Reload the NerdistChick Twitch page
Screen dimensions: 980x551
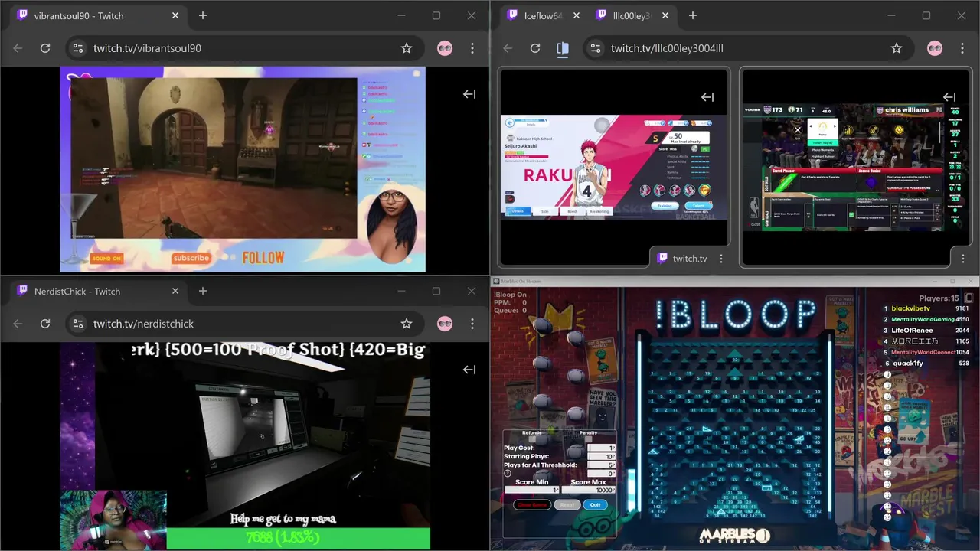pos(45,324)
